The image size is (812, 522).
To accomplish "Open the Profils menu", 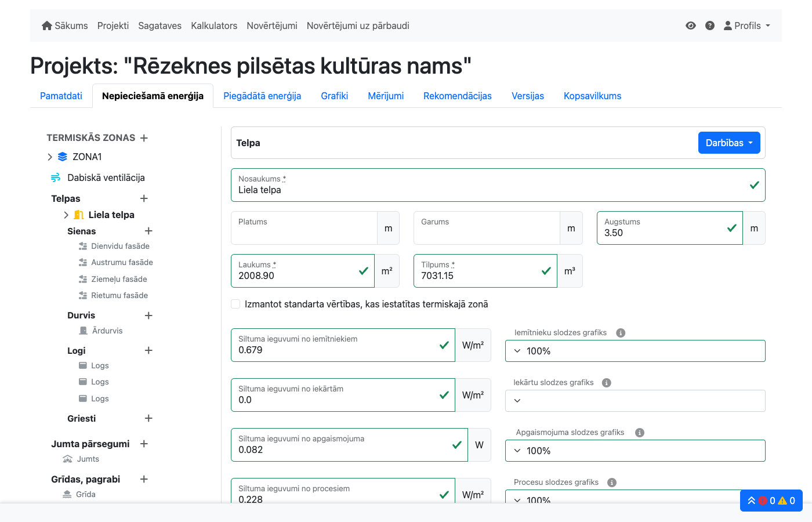I will [x=747, y=26].
